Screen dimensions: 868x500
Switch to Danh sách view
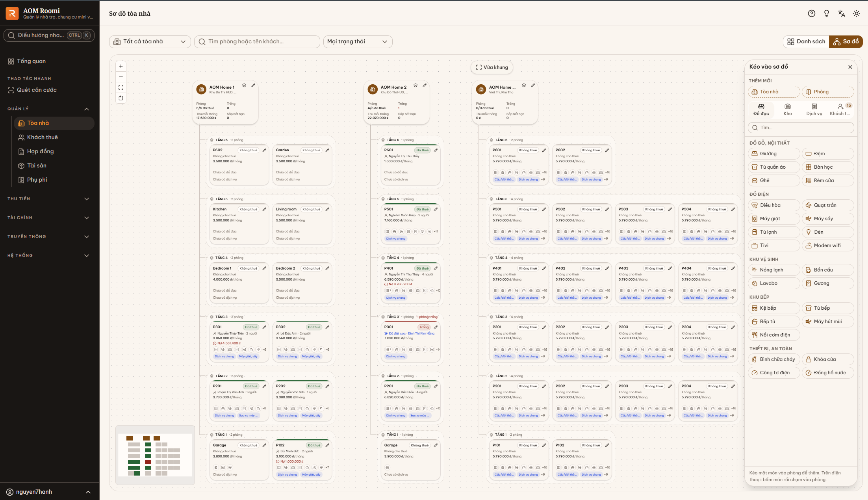(x=806, y=42)
